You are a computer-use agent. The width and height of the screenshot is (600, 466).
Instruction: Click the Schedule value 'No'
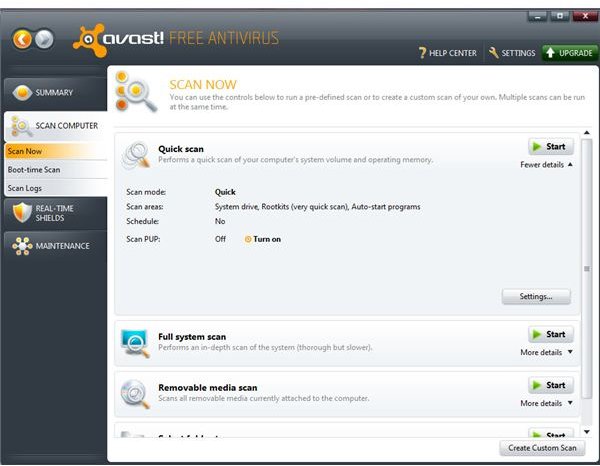click(x=220, y=222)
